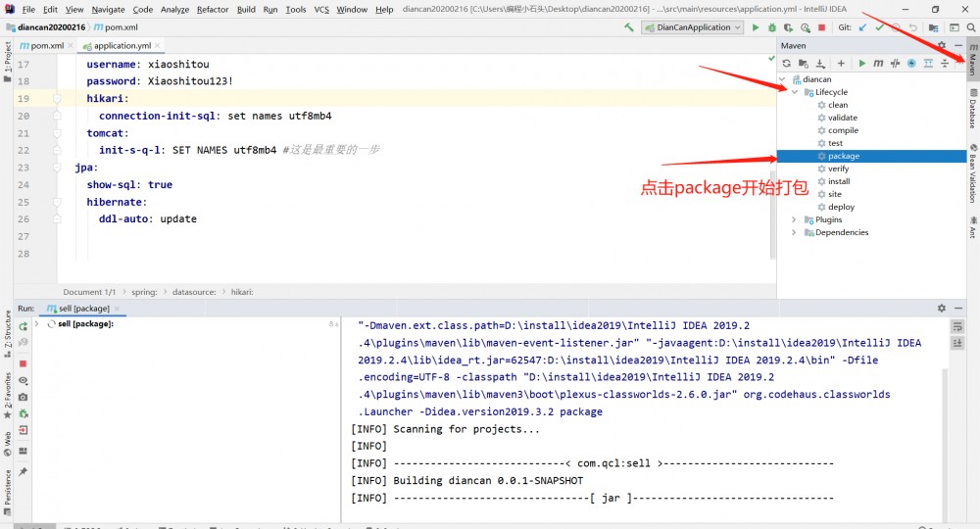Hide the Maven tool window
The height and width of the screenshot is (529, 980).
pos(958,46)
